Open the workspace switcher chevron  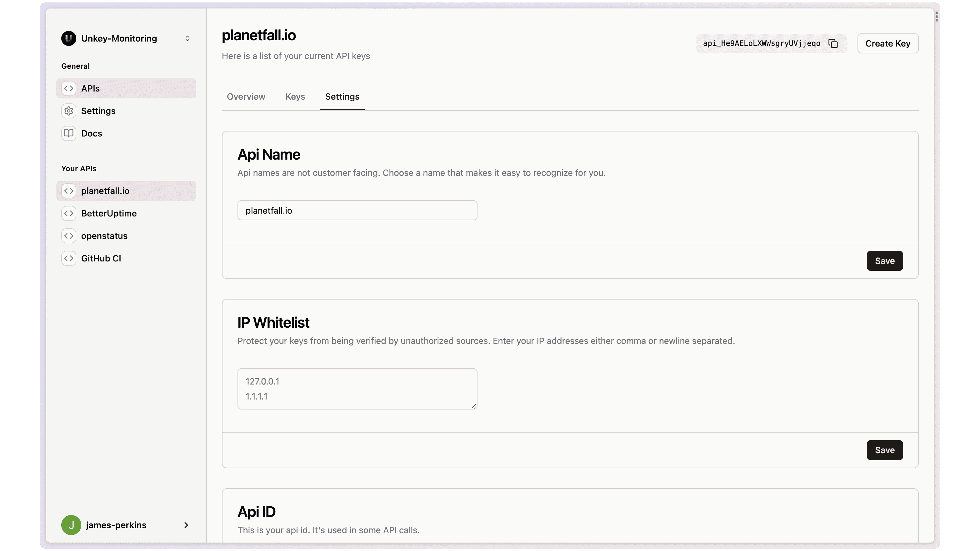187,38
